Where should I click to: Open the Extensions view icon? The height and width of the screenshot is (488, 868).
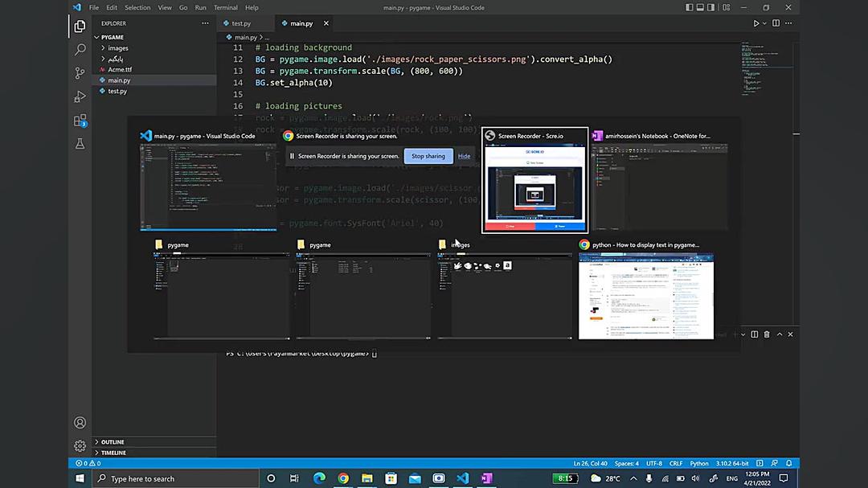(x=80, y=121)
